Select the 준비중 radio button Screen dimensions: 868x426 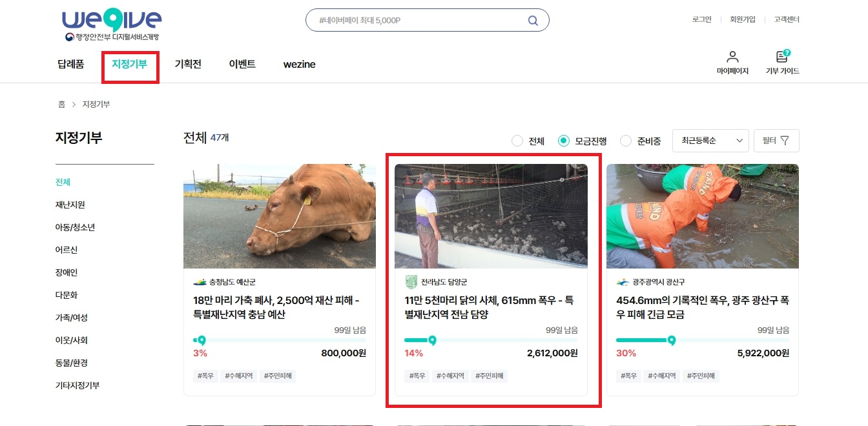(x=625, y=141)
